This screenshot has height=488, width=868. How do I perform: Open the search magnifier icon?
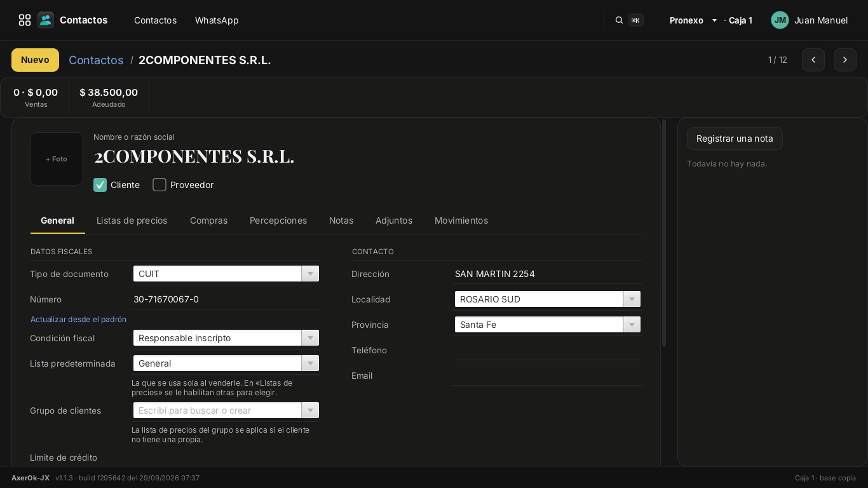tap(619, 20)
